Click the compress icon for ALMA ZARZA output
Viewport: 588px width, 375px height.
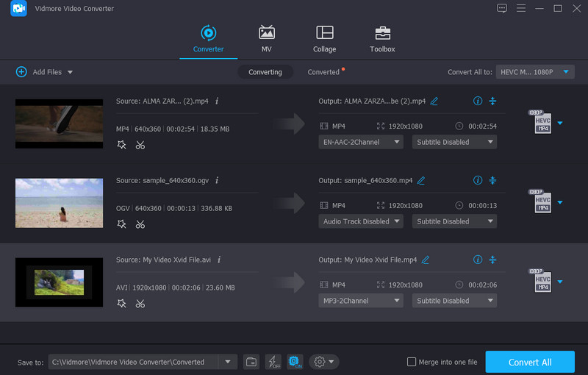(493, 101)
